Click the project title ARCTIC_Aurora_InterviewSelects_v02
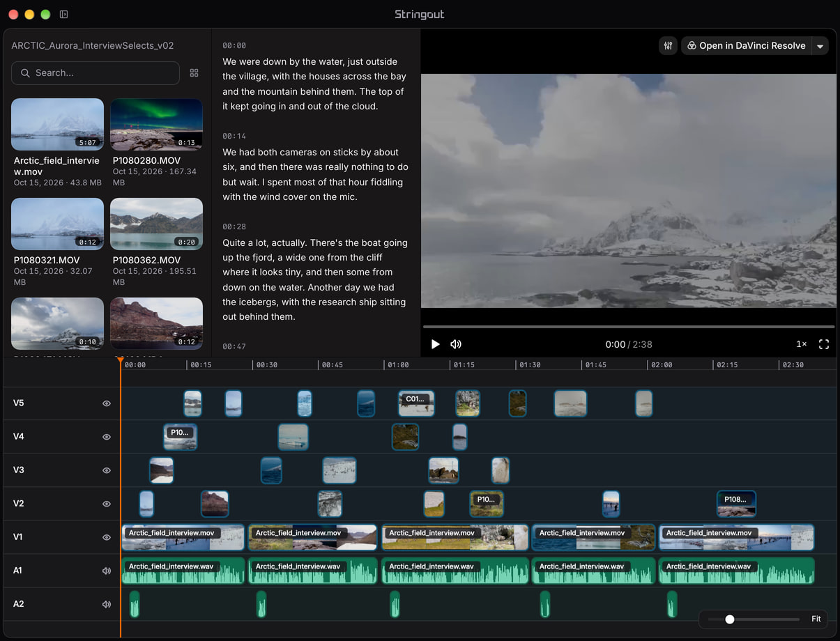840x641 pixels. 93,45
